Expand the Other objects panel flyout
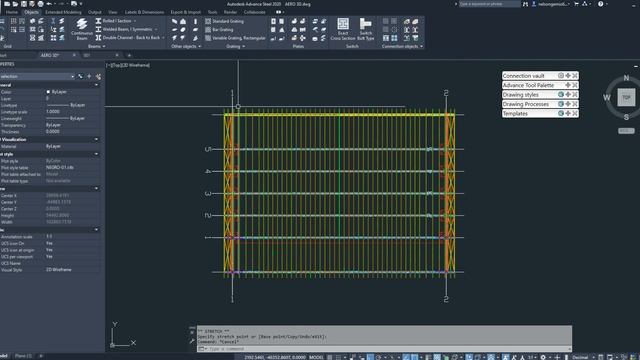The height and width of the screenshot is (360, 640). click(186, 47)
